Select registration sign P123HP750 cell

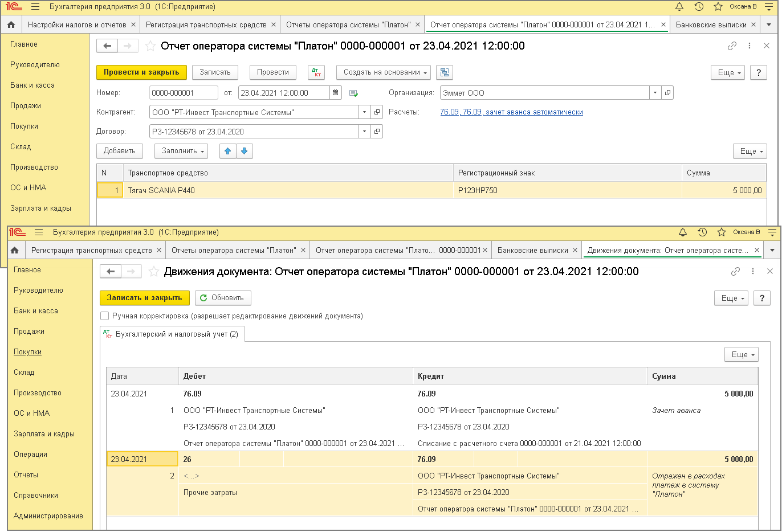(568, 190)
